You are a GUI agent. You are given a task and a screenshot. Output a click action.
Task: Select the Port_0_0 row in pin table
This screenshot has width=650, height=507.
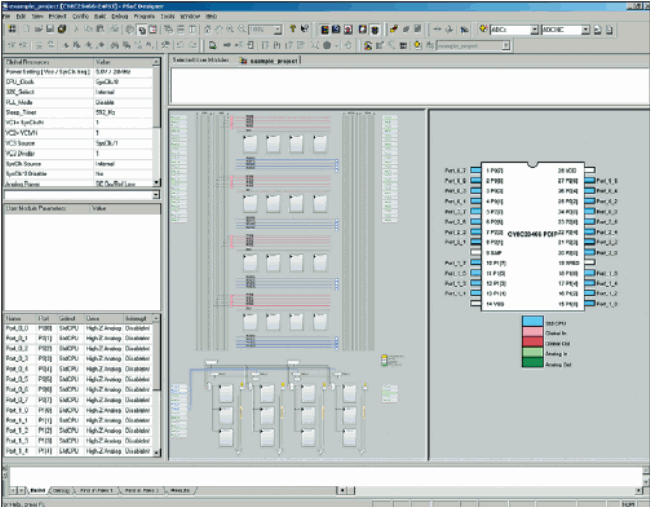point(78,328)
